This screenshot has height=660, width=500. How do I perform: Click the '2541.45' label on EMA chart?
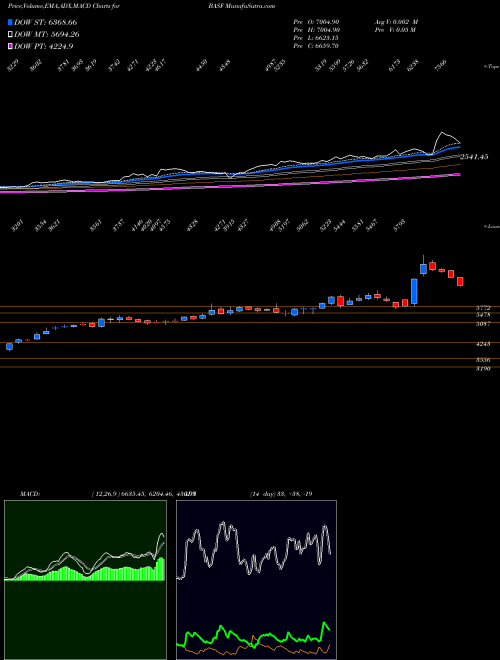tap(474, 157)
